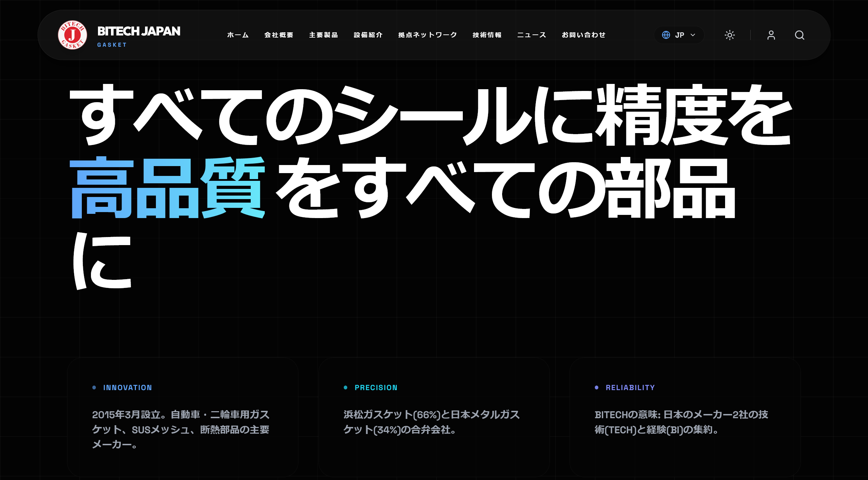Click the GASKET subtitle under the brand

coord(112,45)
